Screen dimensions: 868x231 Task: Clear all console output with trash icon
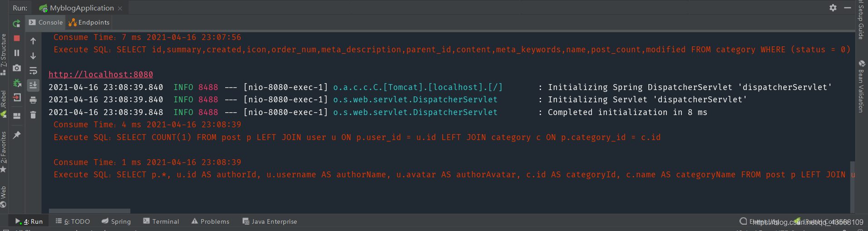(x=33, y=115)
